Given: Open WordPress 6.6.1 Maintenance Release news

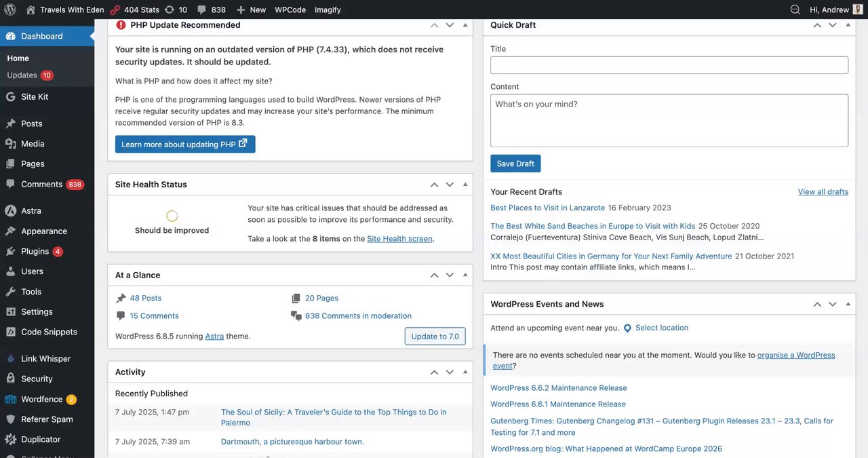Looking at the screenshot, I should [x=557, y=404].
